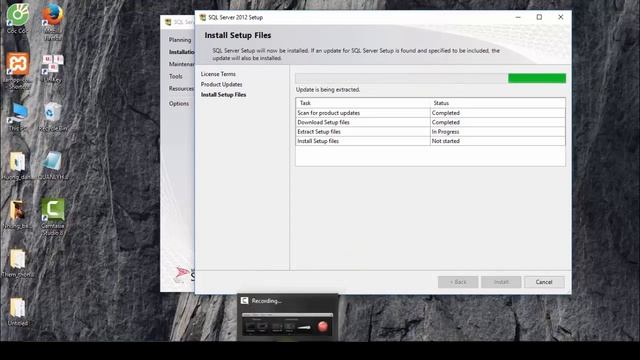Click Completed status for Download Setup files
Image resolution: width=640 pixels, height=360 pixels.
[x=498, y=122]
